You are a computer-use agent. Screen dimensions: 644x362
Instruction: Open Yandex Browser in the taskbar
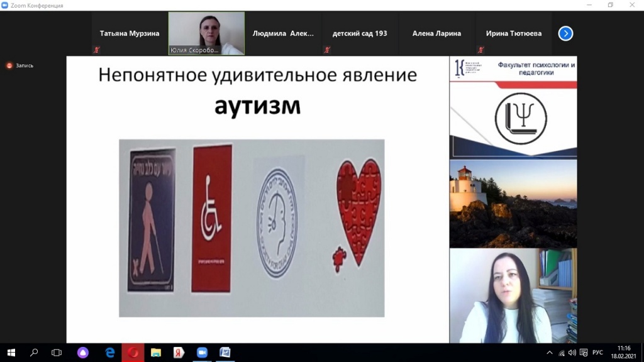click(179, 353)
